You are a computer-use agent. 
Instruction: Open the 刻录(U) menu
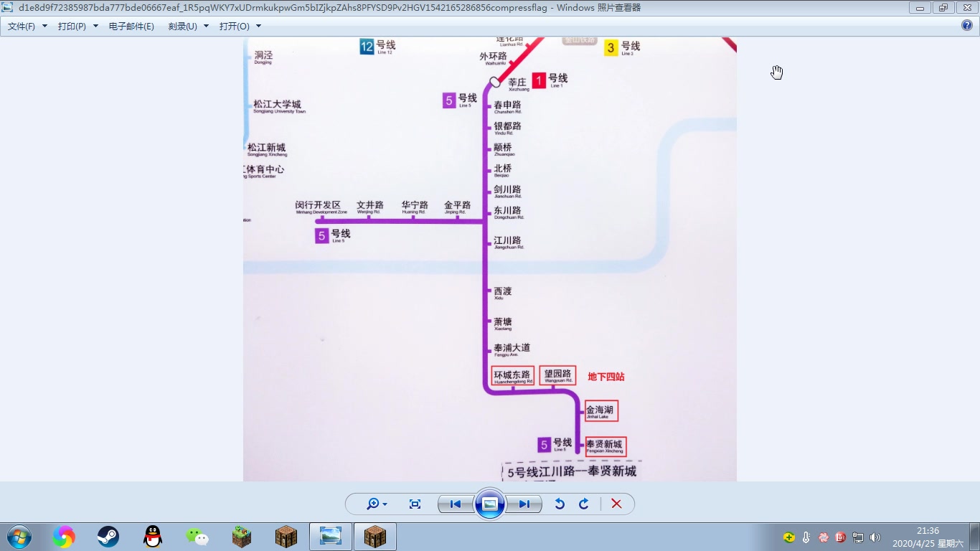[183, 26]
